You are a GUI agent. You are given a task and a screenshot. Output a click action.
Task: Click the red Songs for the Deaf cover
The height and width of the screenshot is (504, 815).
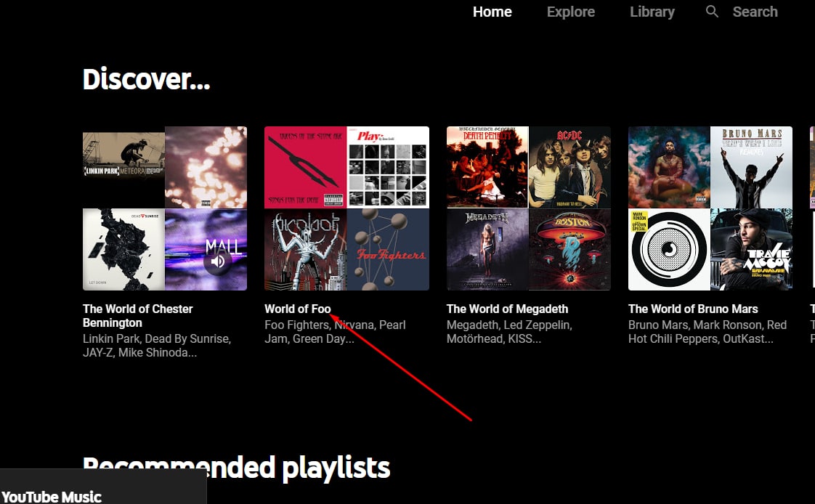306,167
